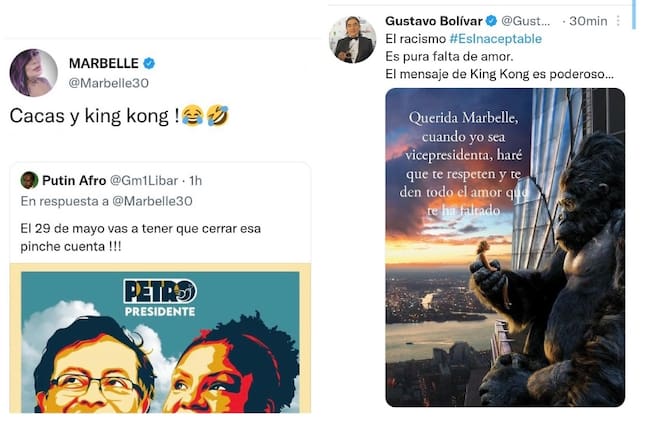Click the #EsInaceptable hashtag
The width and height of the screenshot is (650, 426).
pos(495,39)
